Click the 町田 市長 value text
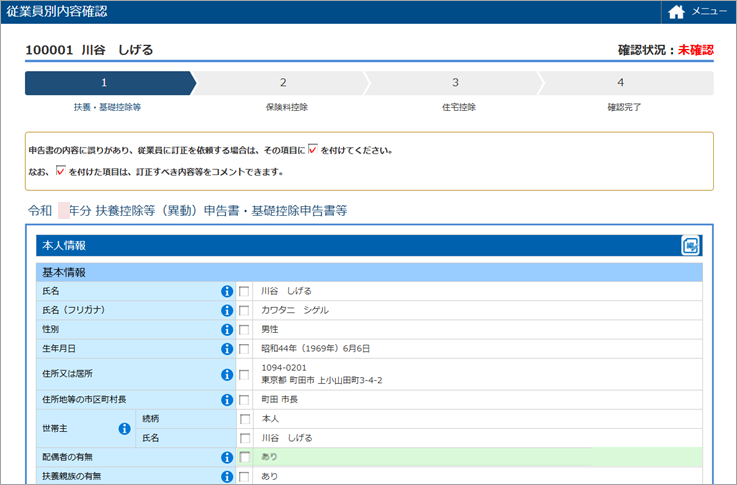The width and height of the screenshot is (737, 485). 280,399
